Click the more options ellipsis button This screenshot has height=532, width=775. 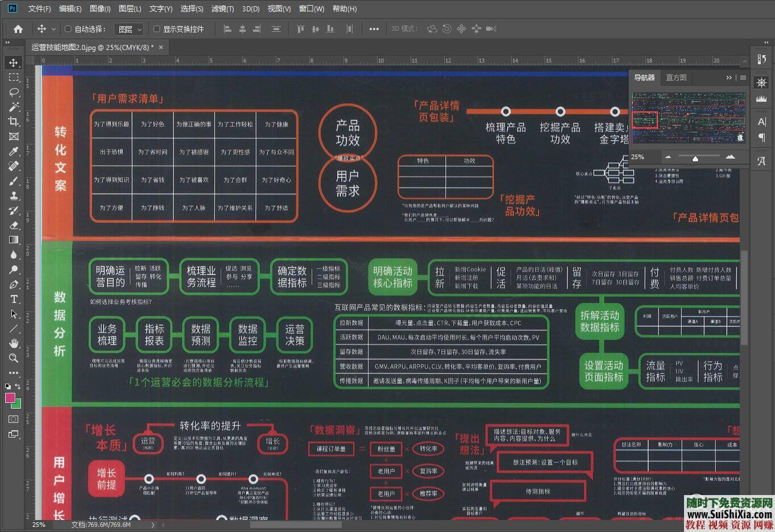click(x=374, y=29)
